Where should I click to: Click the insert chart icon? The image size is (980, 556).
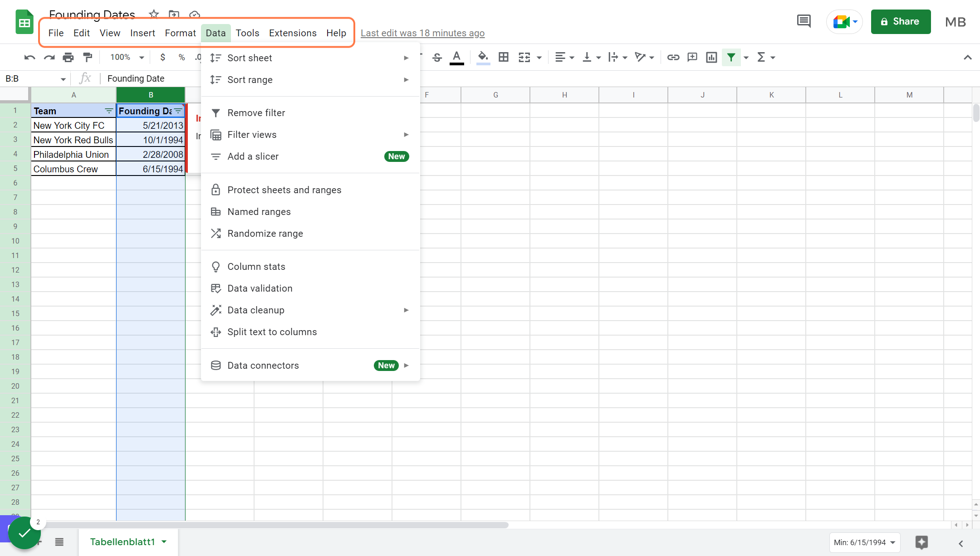click(x=711, y=57)
